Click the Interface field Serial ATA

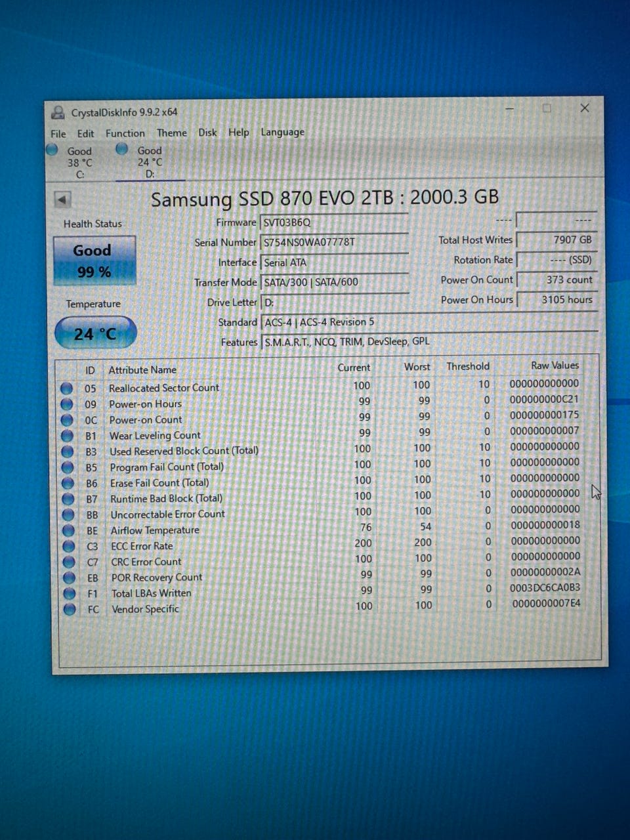click(335, 262)
